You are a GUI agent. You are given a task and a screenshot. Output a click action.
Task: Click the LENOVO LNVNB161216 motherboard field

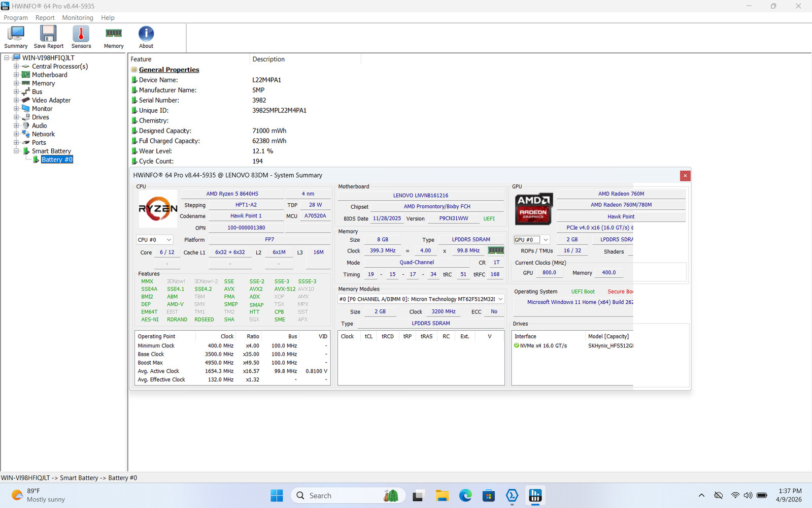(421, 196)
